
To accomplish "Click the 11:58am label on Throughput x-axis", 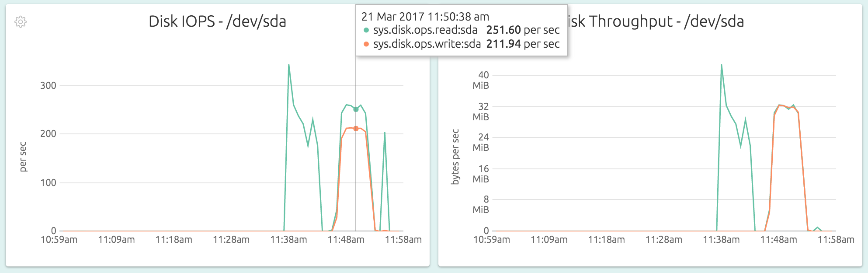I will (x=836, y=240).
